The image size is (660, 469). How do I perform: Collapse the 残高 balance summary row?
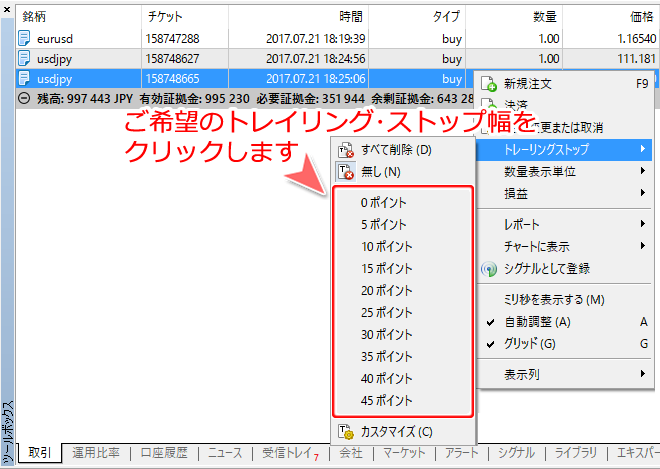point(25,99)
